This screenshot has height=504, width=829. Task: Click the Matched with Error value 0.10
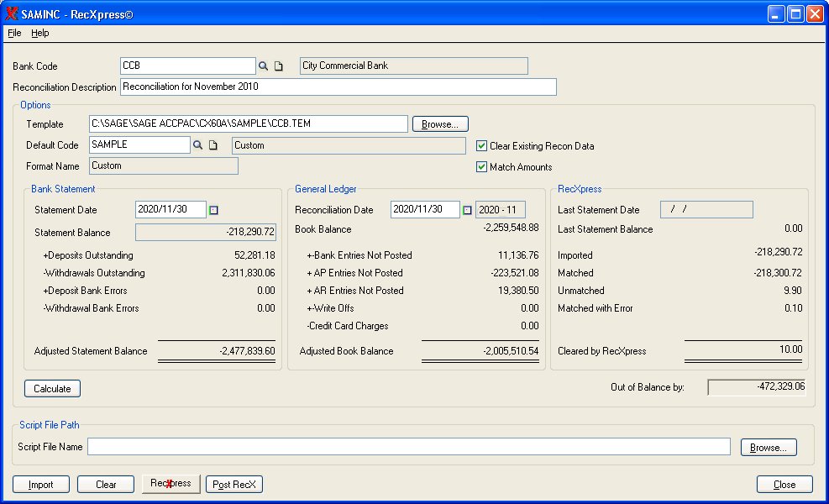pyautogui.click(x=793, y=307)
